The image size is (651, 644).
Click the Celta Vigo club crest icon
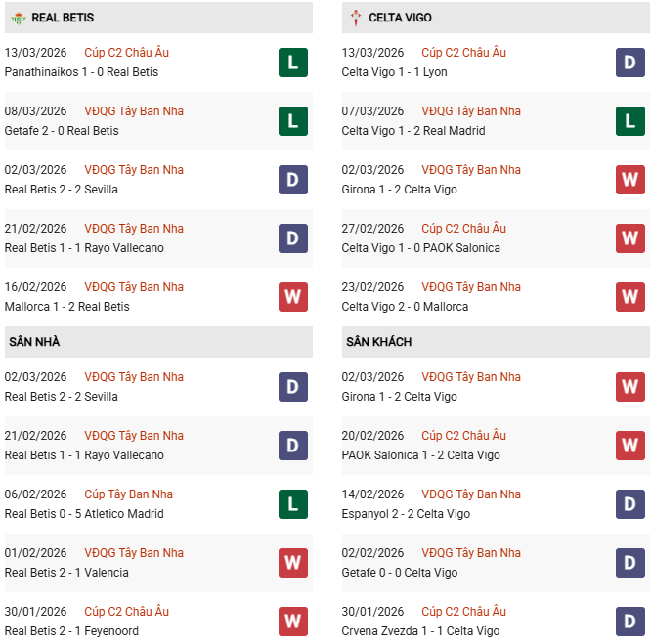tap(356, 18)
